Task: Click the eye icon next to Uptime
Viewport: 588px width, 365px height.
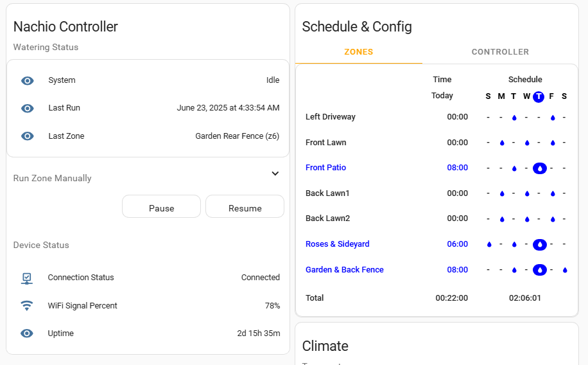Action: [x=27, y=334]
